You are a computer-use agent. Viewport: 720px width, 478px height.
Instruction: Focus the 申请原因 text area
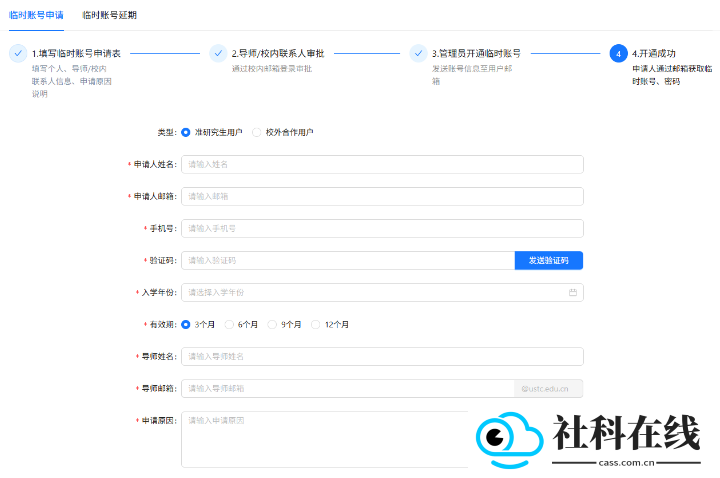(325, 439)
